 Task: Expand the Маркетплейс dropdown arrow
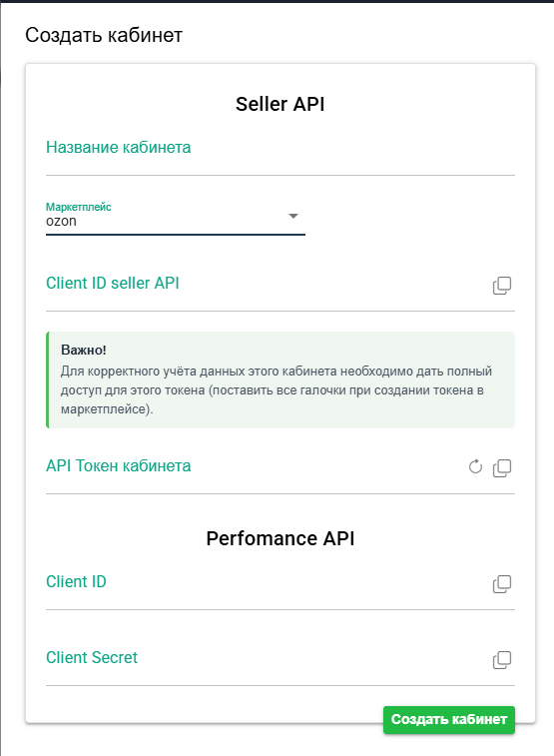pyautogui.click(x=292, y=216)
